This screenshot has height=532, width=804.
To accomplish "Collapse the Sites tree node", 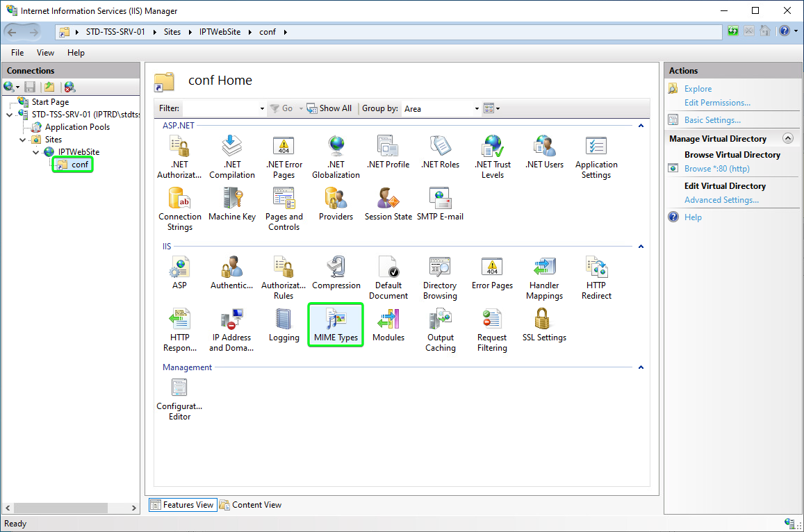I will (22, 140).
